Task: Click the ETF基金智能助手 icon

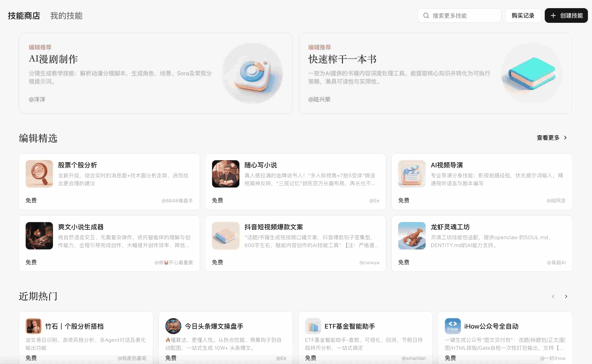Action: 313,326
